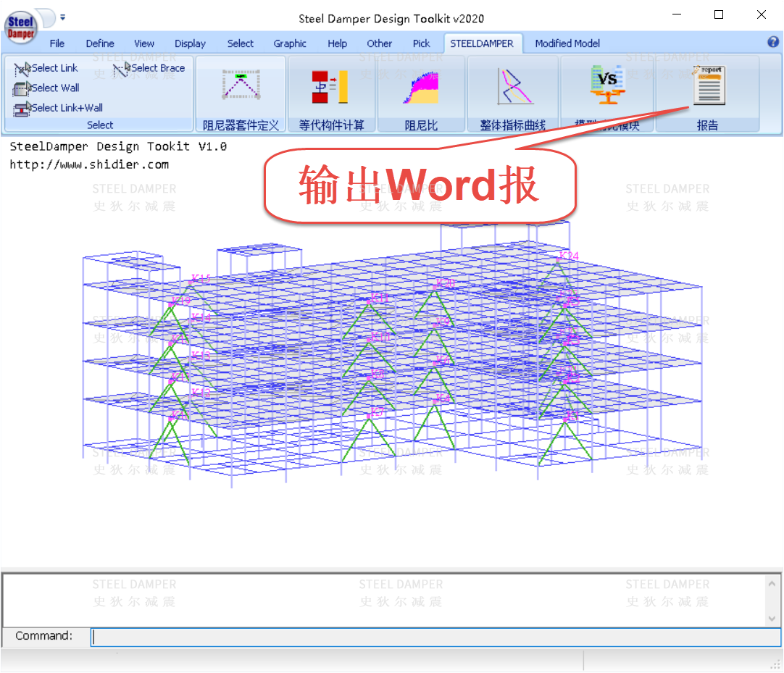Click the Steel Damper application logo button
This screenshot has height=673, width=784.
(x=20, y=27)
